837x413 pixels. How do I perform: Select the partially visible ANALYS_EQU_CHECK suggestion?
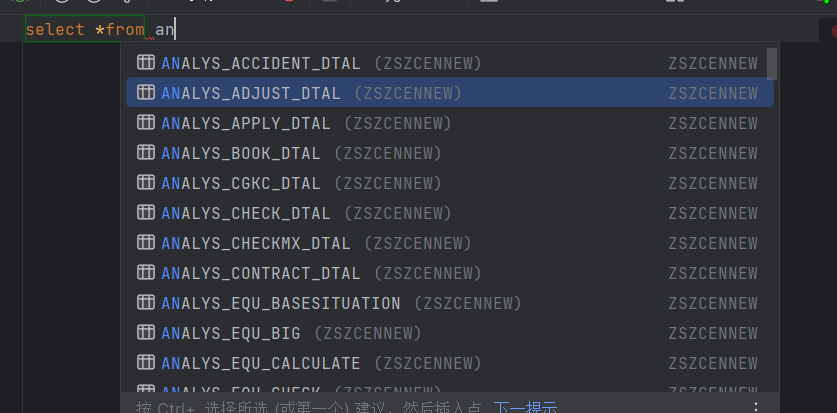click(x=449, y=388)
